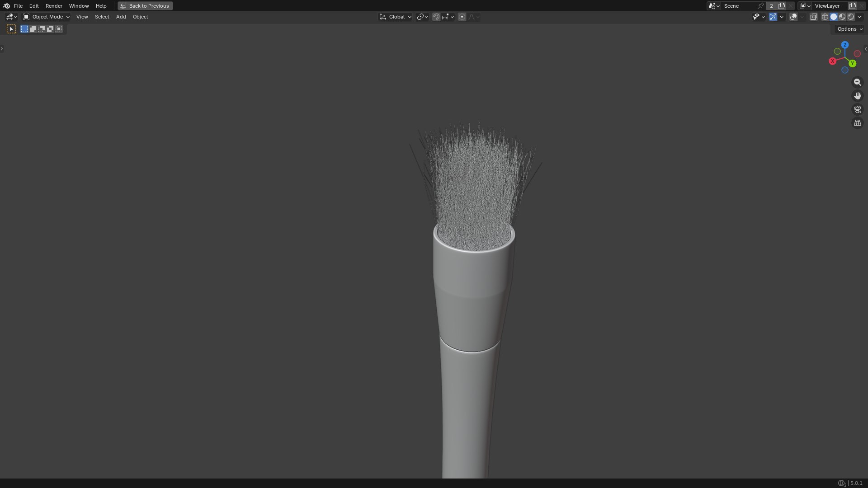Switch to Material Preview shading
868x488 pixels.
[x=842, y=17]
